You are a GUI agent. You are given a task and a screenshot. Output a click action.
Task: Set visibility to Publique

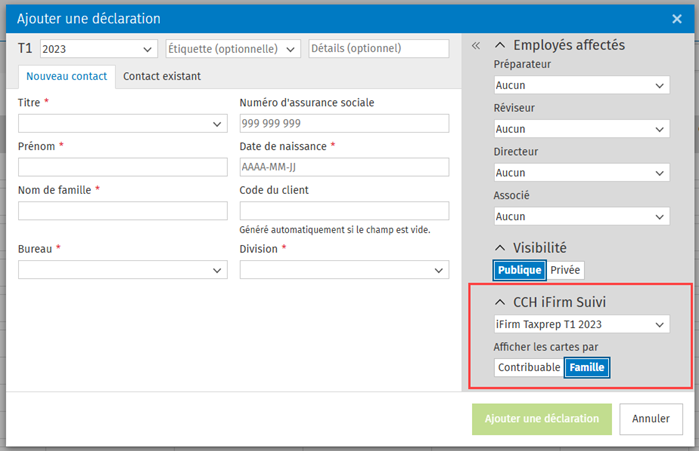pyautogui.click(x=519, y=270)
